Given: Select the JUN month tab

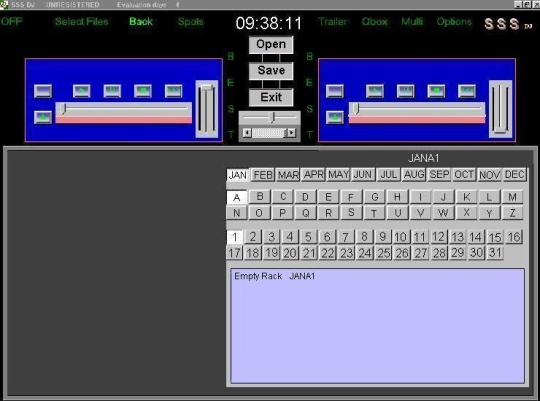Looking at the screenshot, I should (363, 175).
